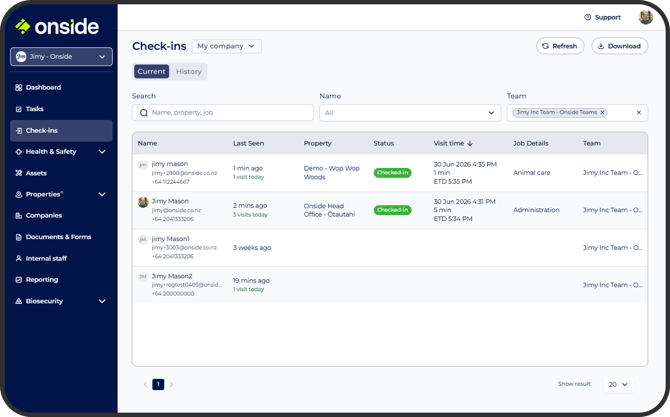Click the Onside logo
This screenshot has height=417, width=670.
coord(57,27)
